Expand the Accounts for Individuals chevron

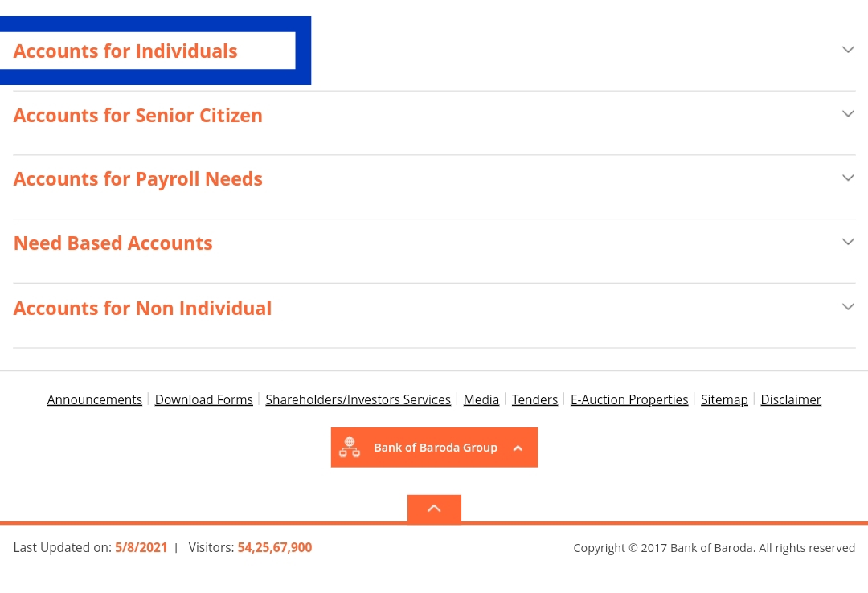click(x=848, y=50)
